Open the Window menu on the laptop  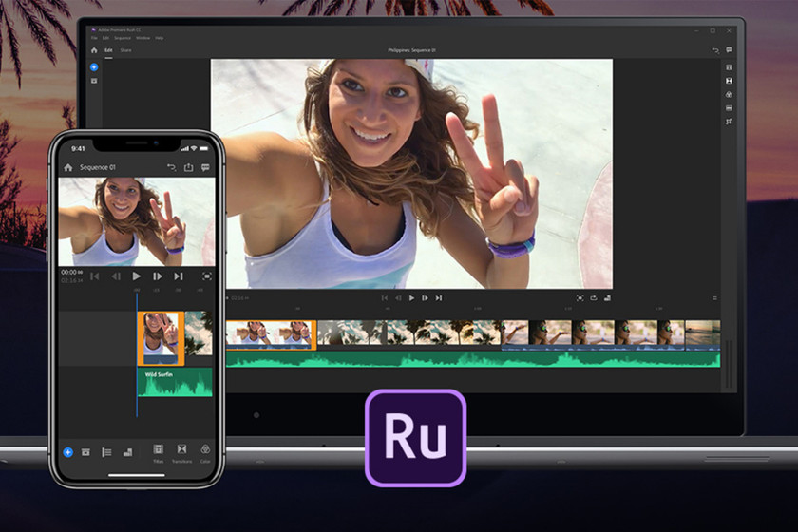click(x=143, y=38)
